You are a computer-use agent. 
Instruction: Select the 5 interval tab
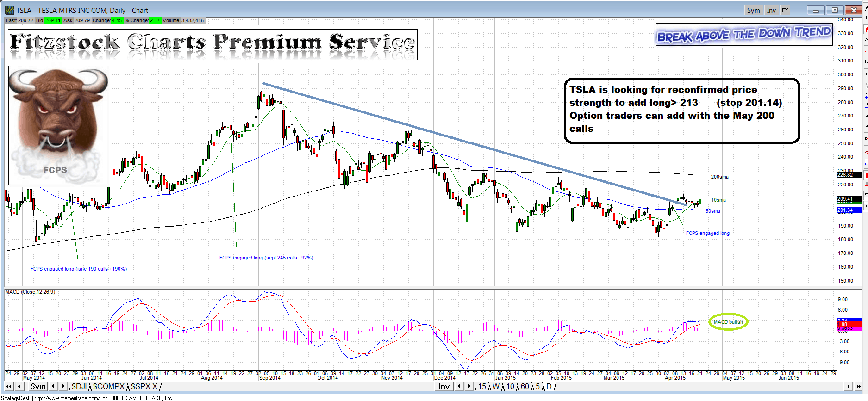click(x=537, y=386)
